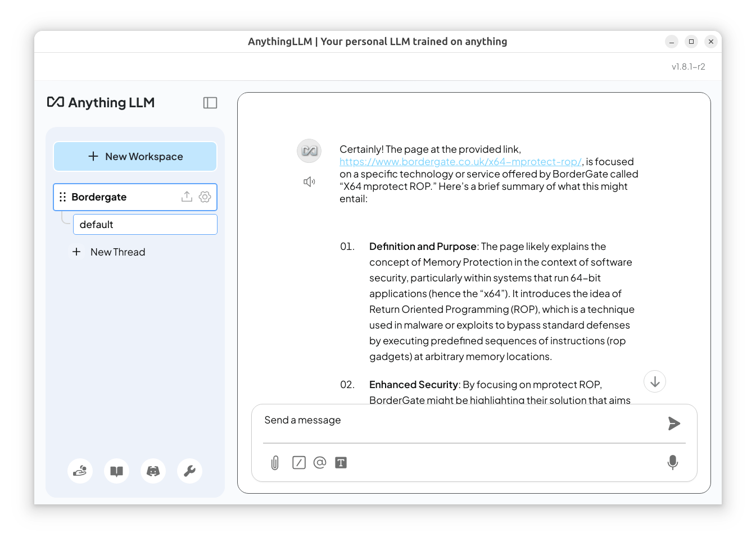Start a New Thread
This screenshot has width=756, height=542.
(117, 252)
